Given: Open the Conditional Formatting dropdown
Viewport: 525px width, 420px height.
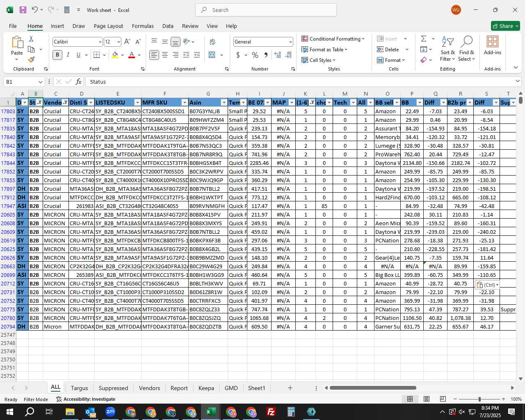Looking at the screenshot, I should click(x=333, y=39).
